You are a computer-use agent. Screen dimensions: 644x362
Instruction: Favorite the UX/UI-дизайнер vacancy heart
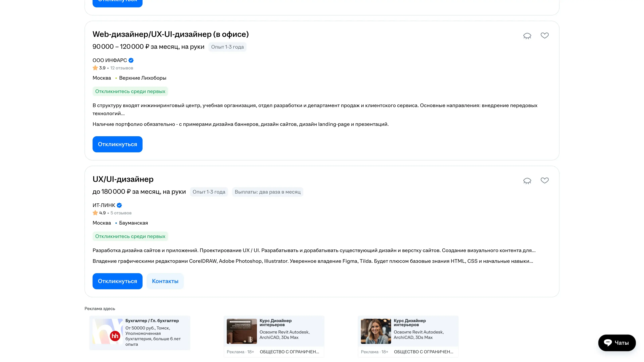pyautogui.click(x=545, y=180)
